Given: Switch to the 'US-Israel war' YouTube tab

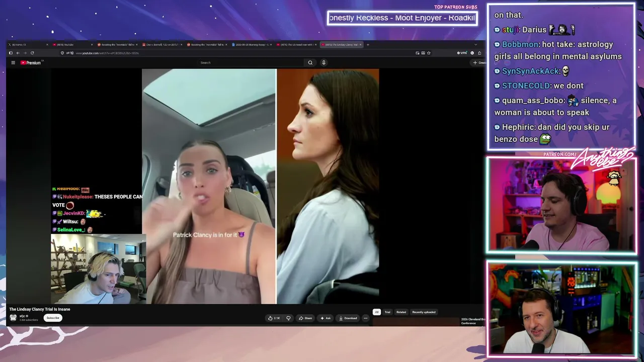Looking at the screenshot, I should [x=296, y=45].
